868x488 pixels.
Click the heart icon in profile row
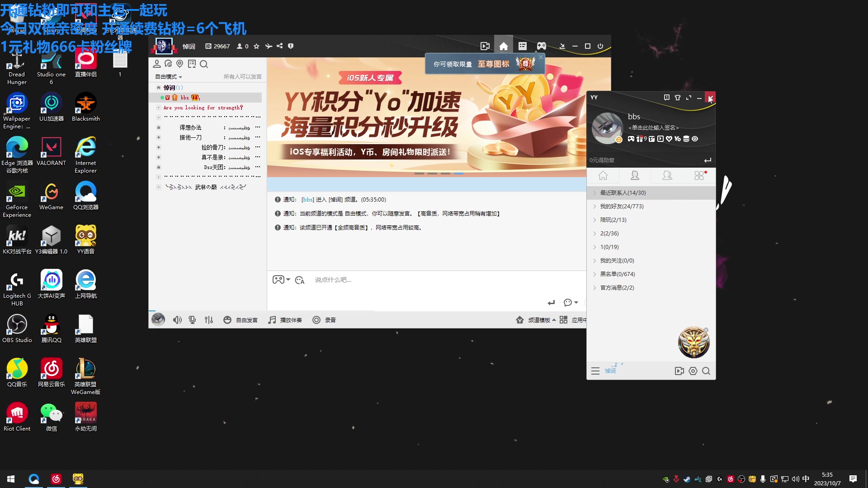click(x=669, y=139)
